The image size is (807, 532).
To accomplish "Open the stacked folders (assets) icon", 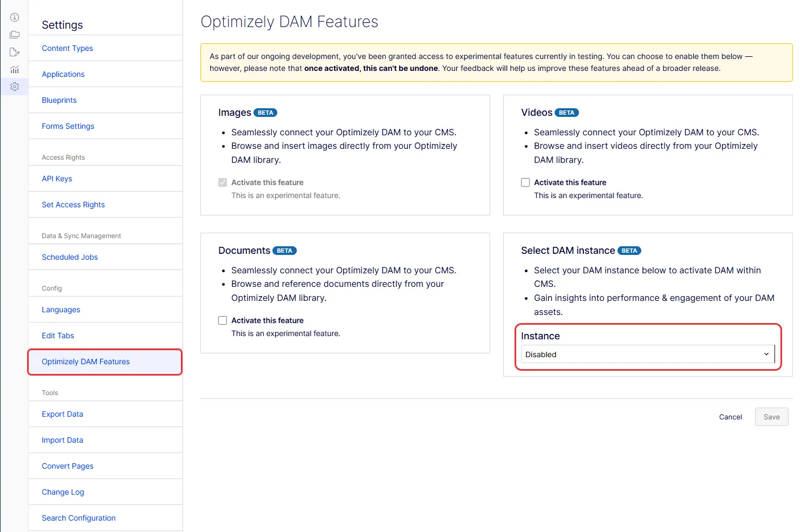I will pos(15,35).
